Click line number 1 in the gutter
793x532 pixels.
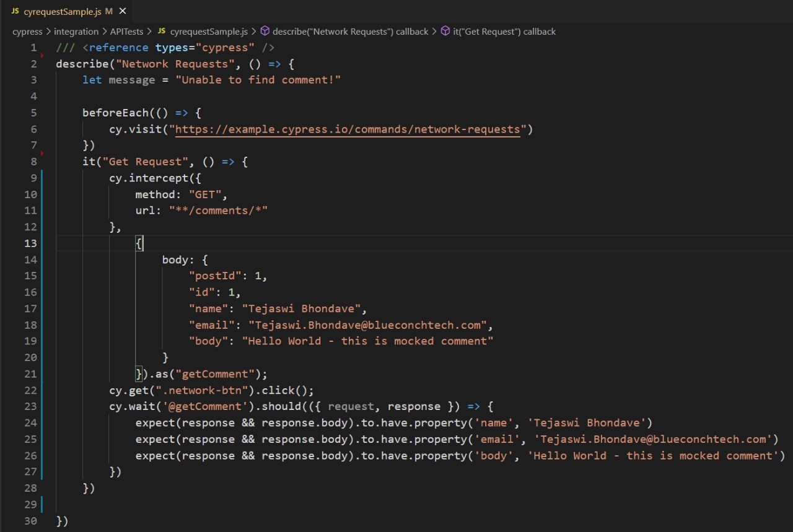pos(33,48)
